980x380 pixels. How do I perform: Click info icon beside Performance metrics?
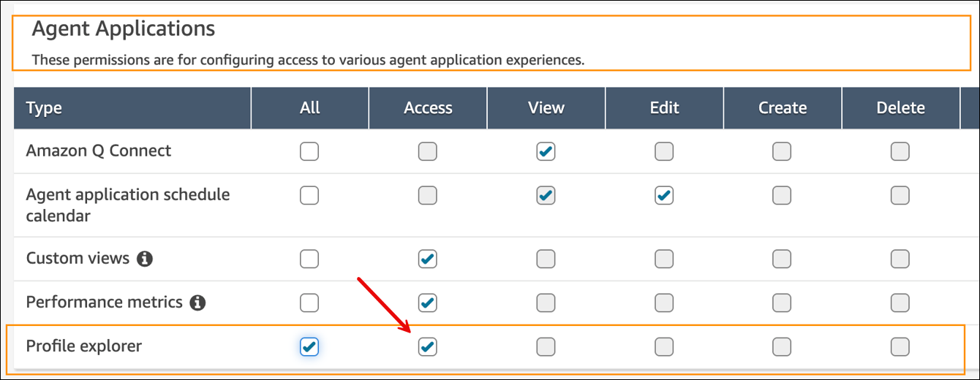(197, 303)
